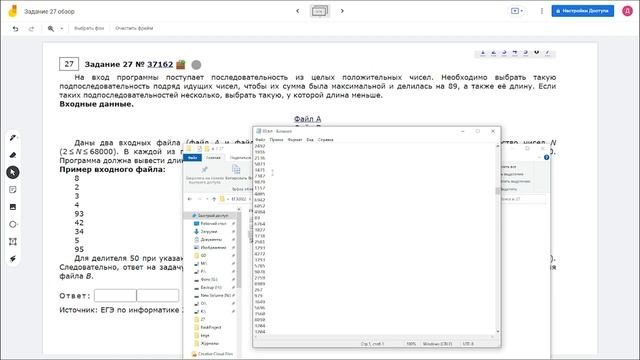Click the second answer input field
640x360 pixels.
tap(158, 296)
